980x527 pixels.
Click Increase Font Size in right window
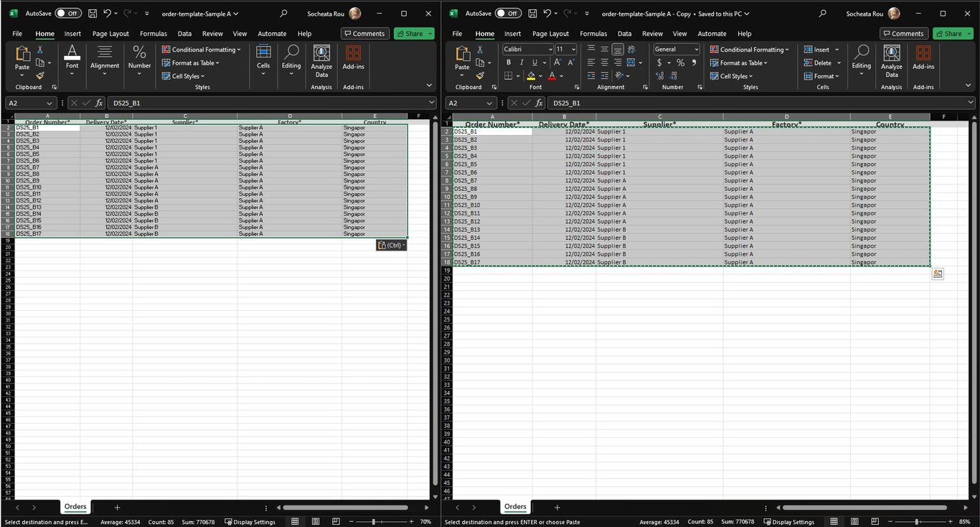pyautogui.click(x=558, y=62)
